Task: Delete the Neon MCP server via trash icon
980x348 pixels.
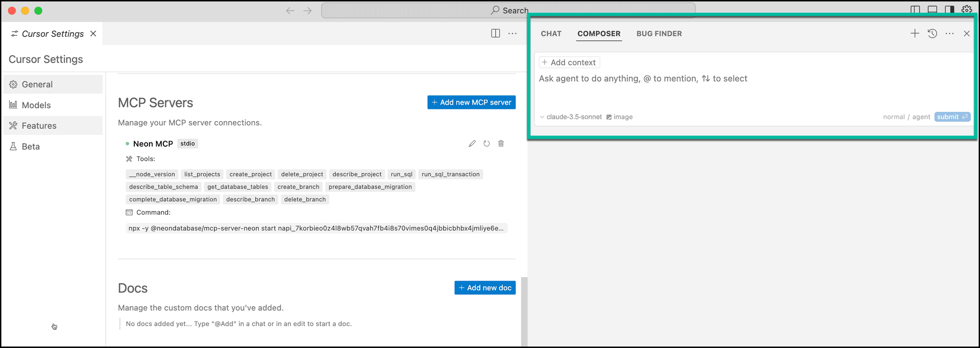Action: pos(501,144)
